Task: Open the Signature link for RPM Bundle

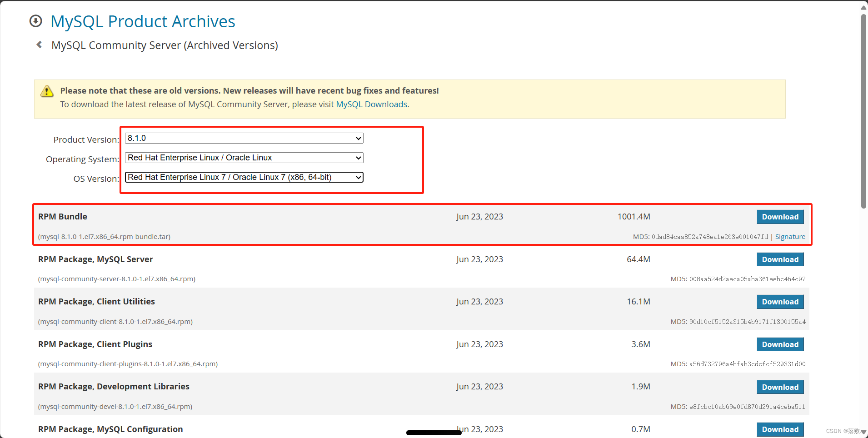Action: 790,237
